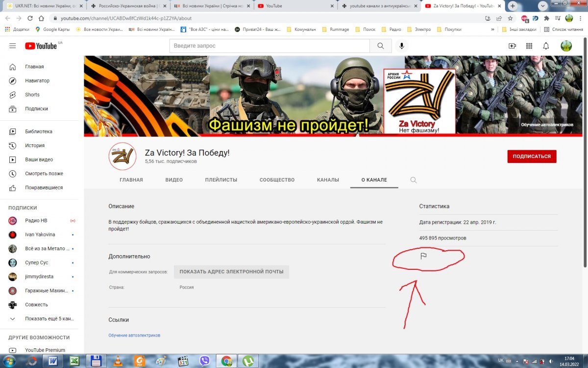The image size is (588, 368).
Task: Report user via flag icon
Action: coord(424,256)
